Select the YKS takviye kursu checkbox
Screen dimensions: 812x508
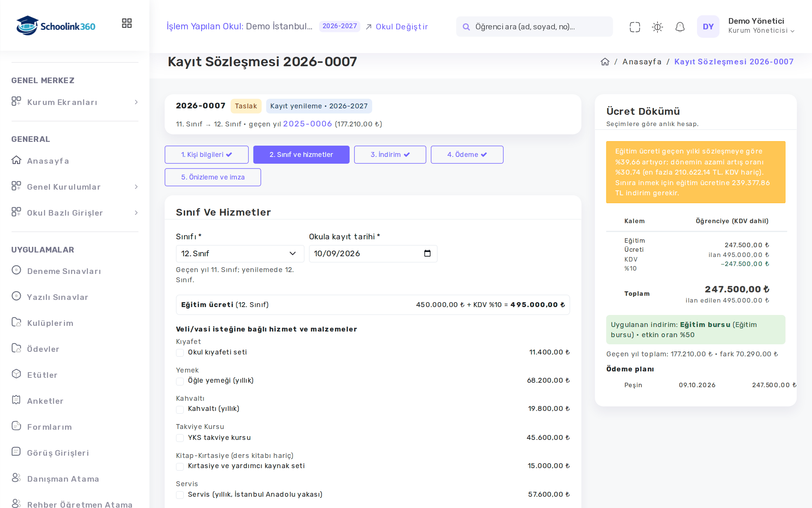(180, 438)
